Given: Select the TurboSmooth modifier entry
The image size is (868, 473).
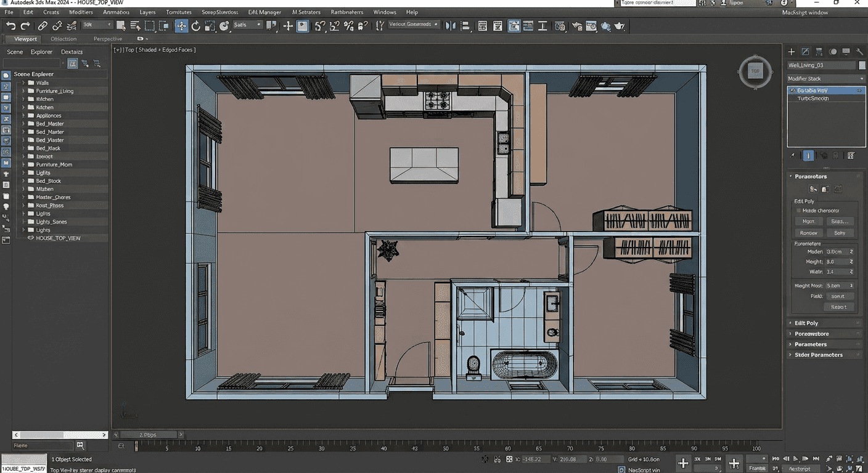Looking at the screenshot, I should click(x=813, y=99).
